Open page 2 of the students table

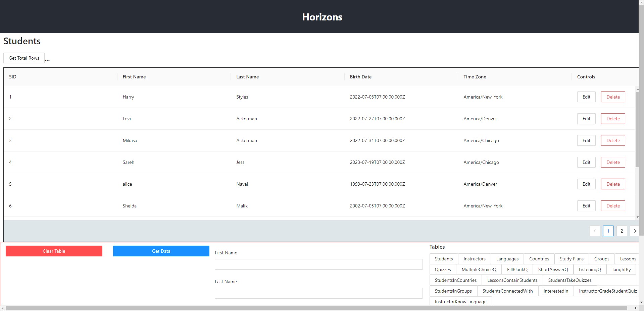pos(622,231)
